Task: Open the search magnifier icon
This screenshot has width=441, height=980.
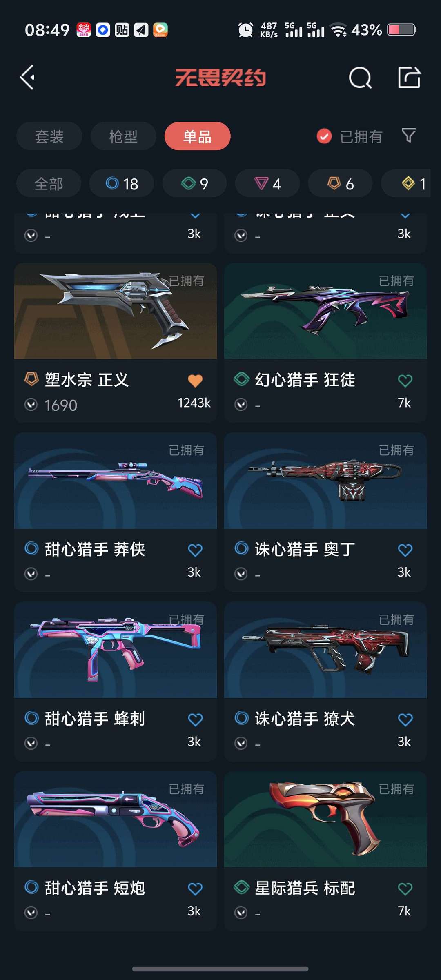Action: point(360,78)
